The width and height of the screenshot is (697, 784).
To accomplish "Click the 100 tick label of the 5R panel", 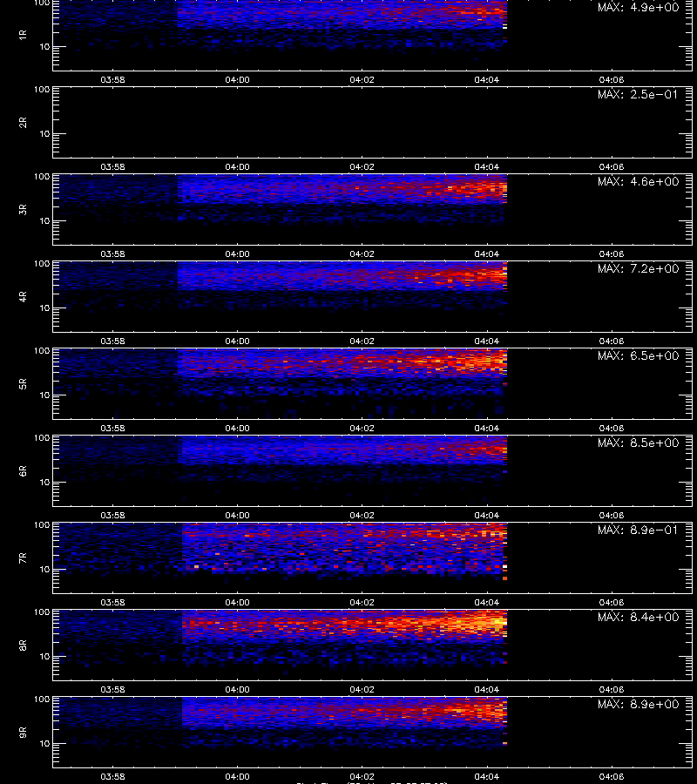I will click(42, 351).
